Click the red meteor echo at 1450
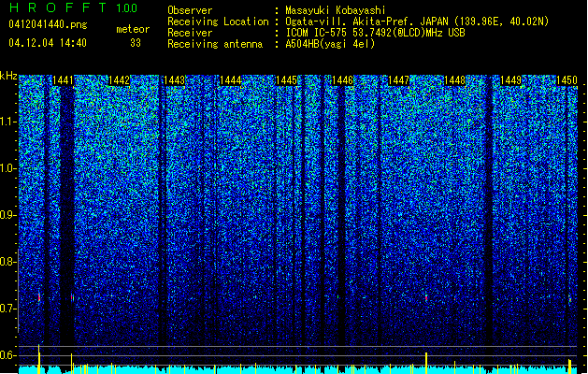Image resolution: width=588 pixels, height=374 pixels. click(x=569, y=300)
